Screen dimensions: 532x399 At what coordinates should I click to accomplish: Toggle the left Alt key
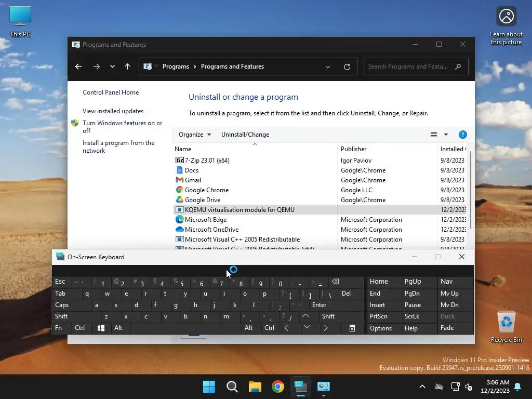tap(121, 328)
